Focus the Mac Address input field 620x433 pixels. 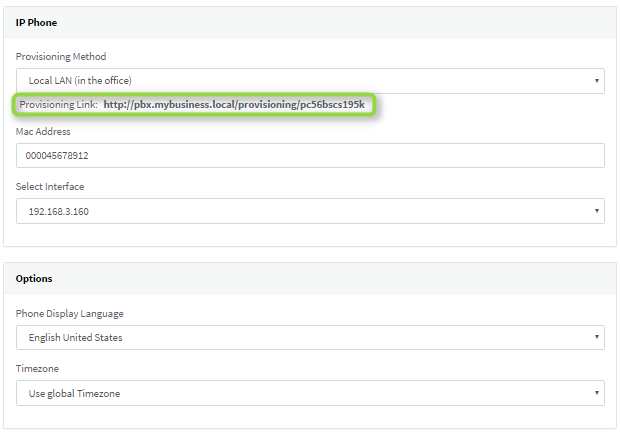(310, 156)
